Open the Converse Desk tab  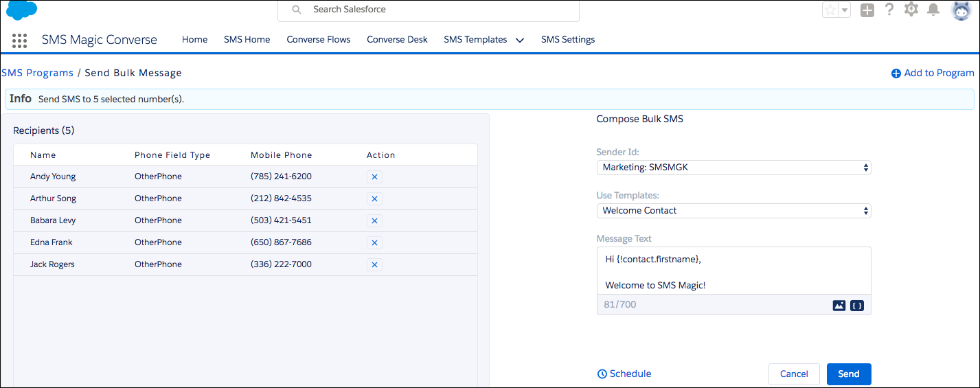(398, 40)
